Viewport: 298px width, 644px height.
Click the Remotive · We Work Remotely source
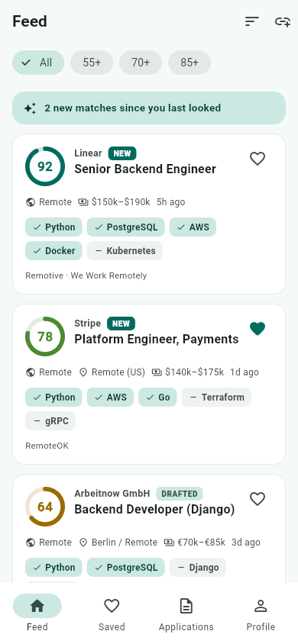pyautogui.click(x=86, y=275)
